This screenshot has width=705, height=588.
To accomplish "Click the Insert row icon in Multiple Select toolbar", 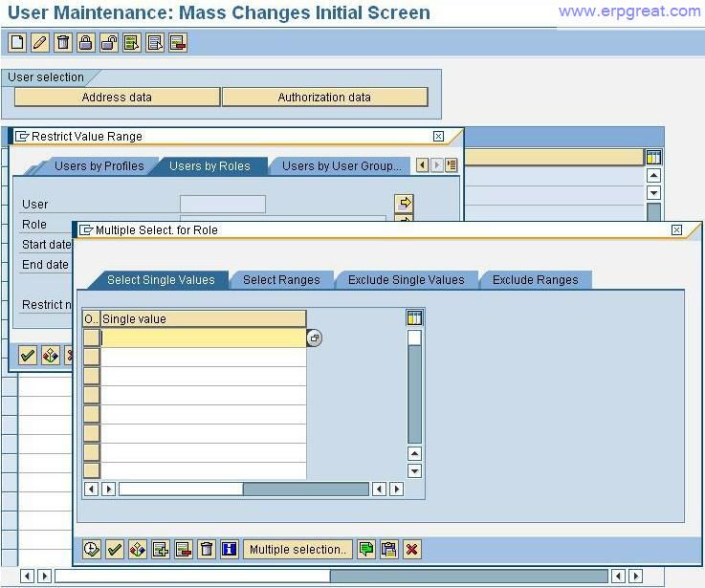I will click(x=161, y=550).
